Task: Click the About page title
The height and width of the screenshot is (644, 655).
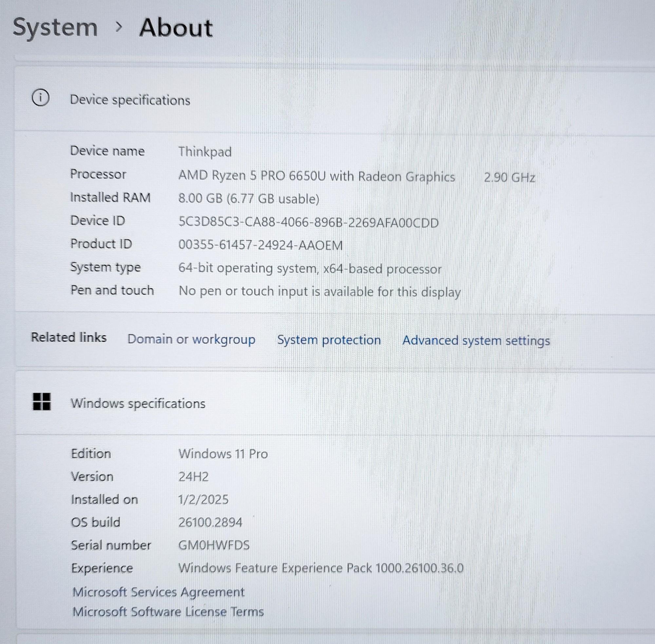Action: (x=176, y=28)
